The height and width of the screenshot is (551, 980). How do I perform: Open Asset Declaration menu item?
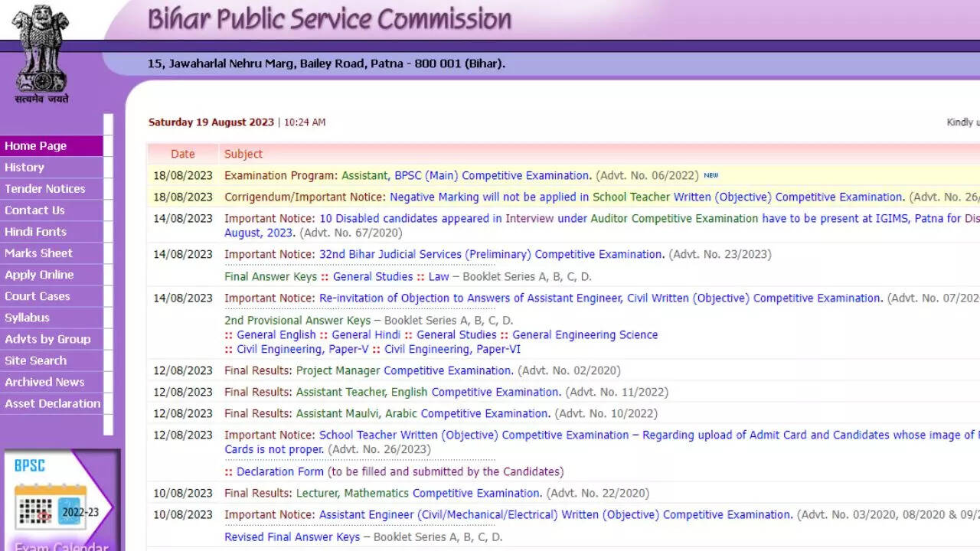pos(53,403)
